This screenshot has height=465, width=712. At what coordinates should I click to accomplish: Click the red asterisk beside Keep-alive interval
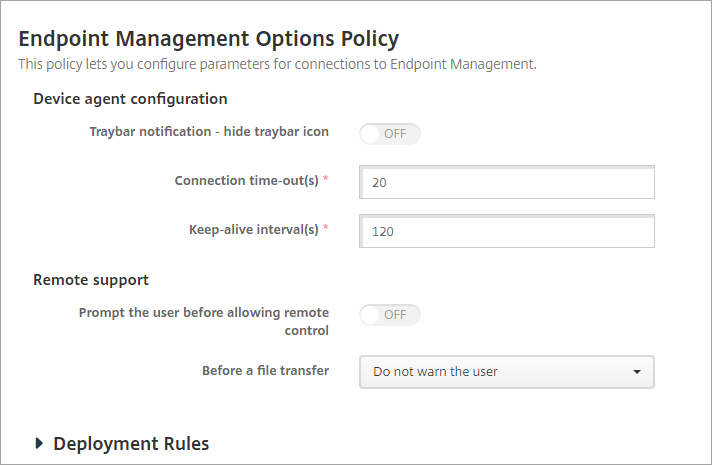pos(326,229)
